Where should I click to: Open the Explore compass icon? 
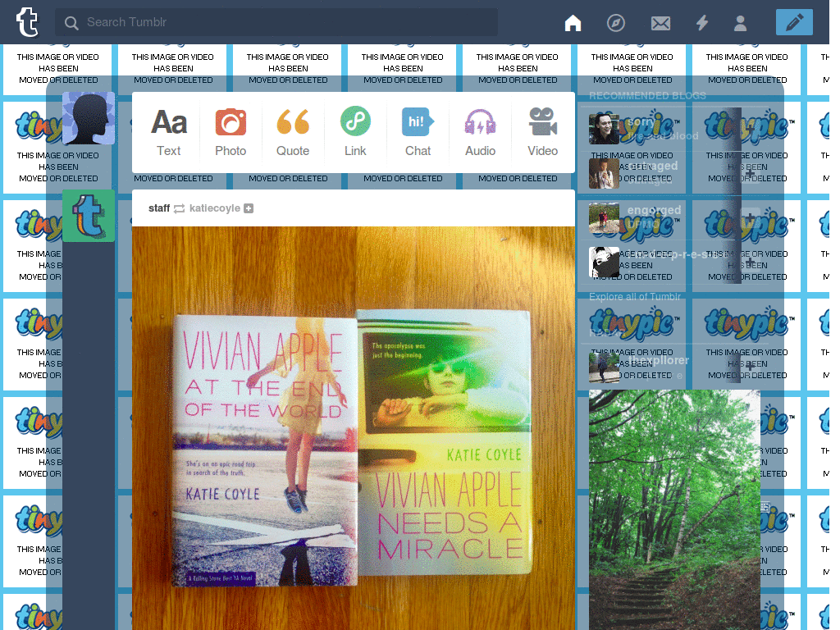click(615, 23)
